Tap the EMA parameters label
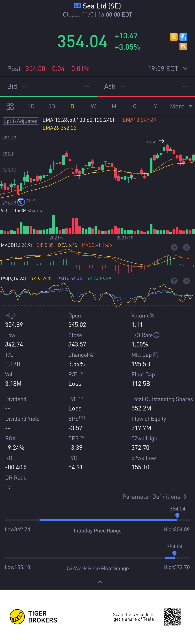This screenshot has width=195, height=644. pyautogui.click(x=78, y=120)
